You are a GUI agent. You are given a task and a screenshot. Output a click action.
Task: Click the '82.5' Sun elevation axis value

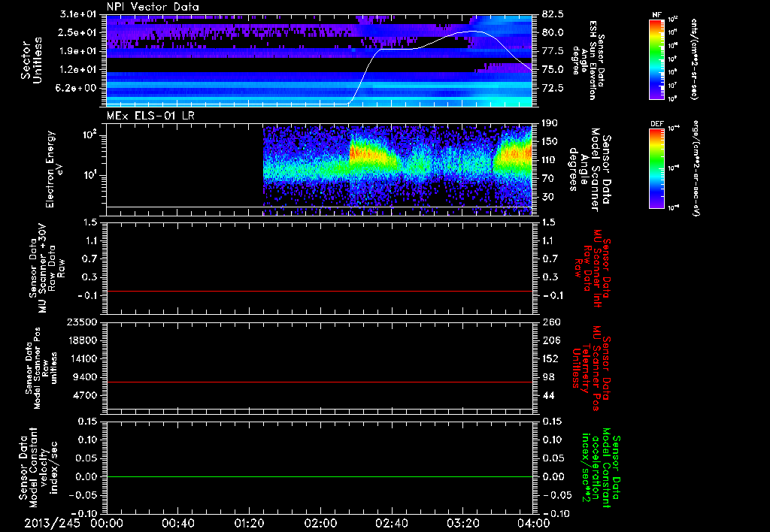coord(553,14)
